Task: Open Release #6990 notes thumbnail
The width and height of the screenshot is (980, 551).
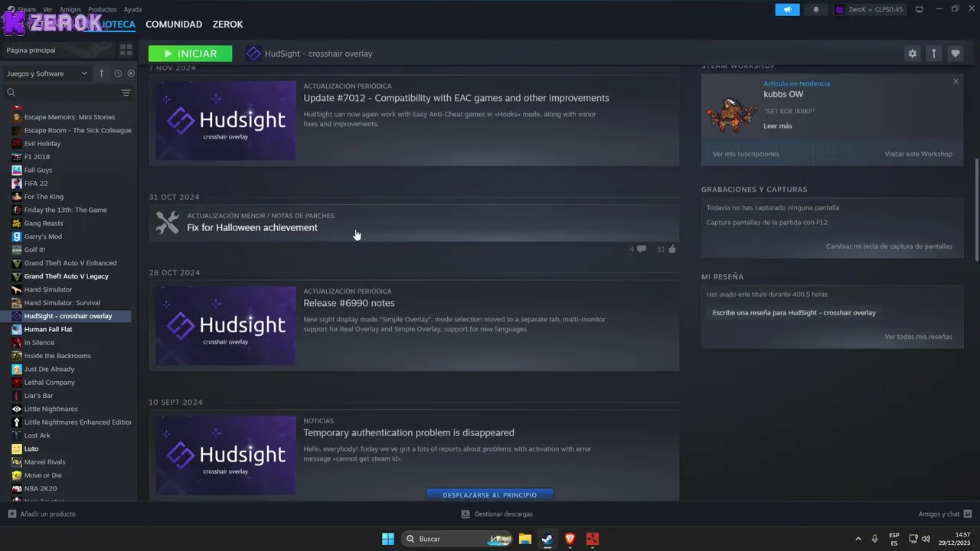Action: point(226,326)
